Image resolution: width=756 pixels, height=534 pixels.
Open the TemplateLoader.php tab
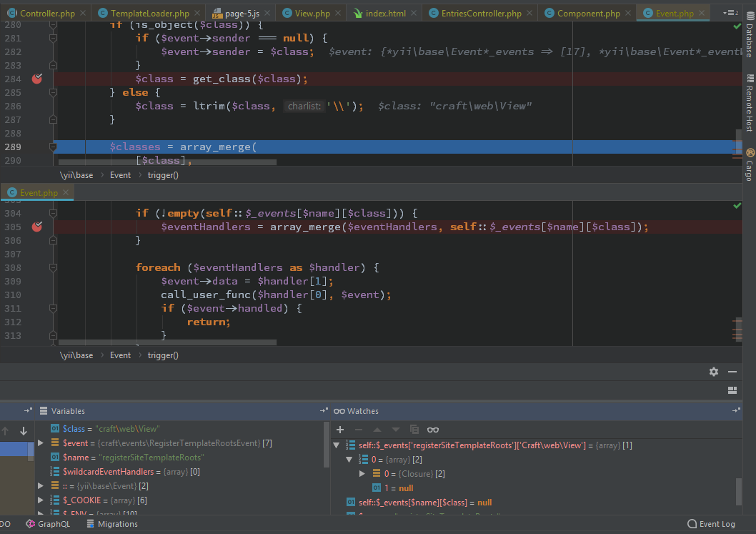[x=149, y=13]
